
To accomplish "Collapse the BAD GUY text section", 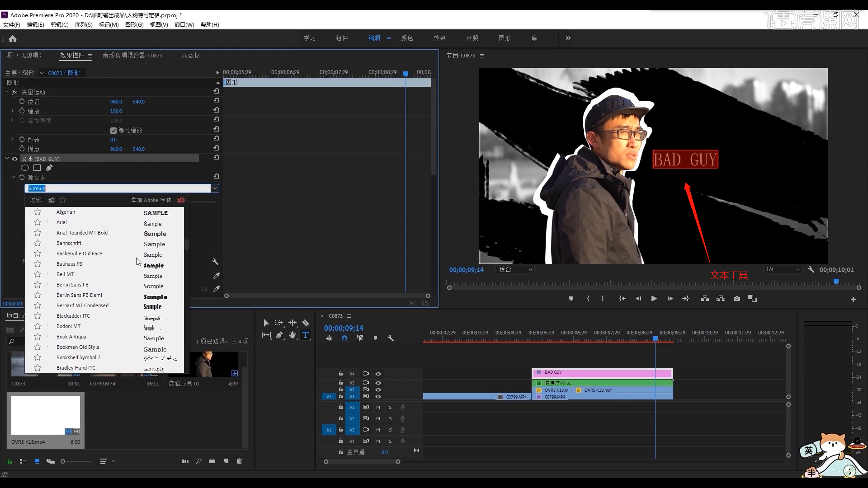I will (x=7, y=159).
